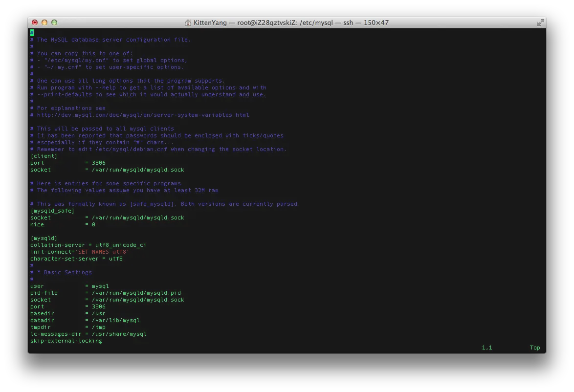Click the character-set-server = utf8 line
This screenshot has width=574, height=392.
point(76,259)
